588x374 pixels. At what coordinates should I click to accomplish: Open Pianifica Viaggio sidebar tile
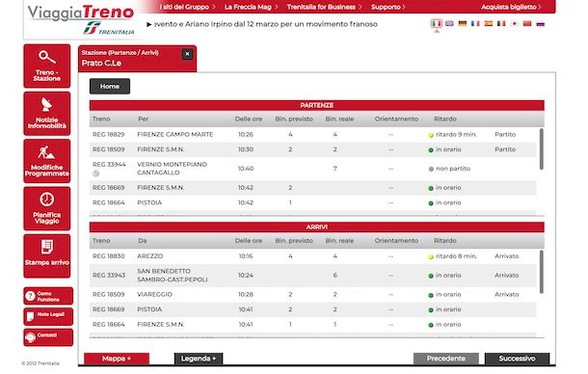click(47, 208)
